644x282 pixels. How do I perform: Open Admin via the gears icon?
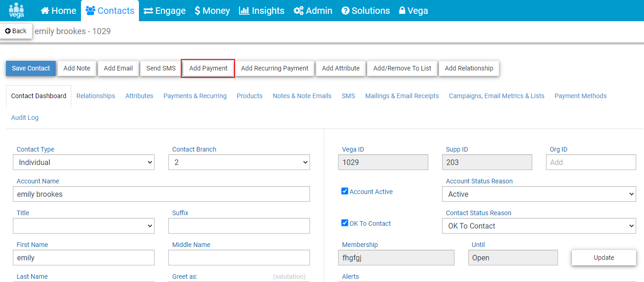[299, 11]
